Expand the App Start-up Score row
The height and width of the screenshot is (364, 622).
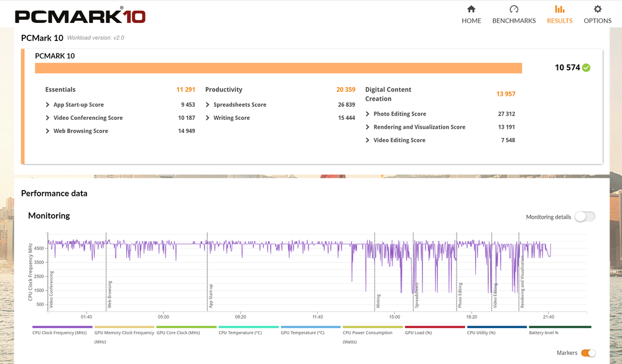tap(120, 104)
